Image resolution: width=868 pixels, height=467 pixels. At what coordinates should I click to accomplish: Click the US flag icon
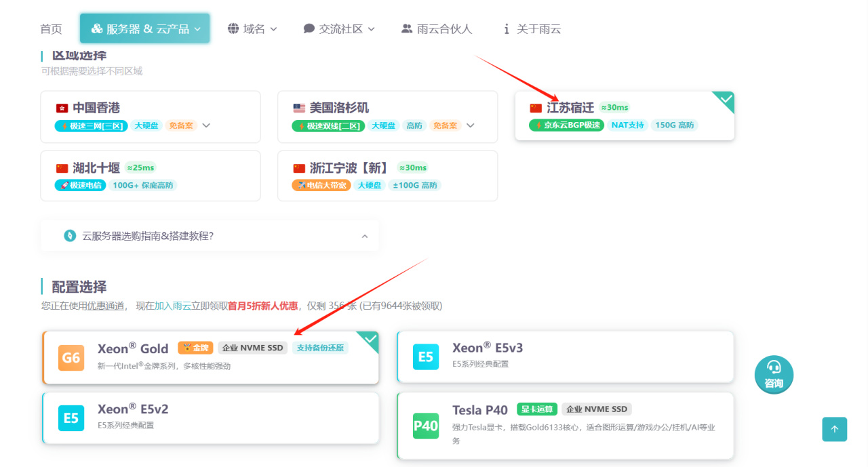point(299,108)
